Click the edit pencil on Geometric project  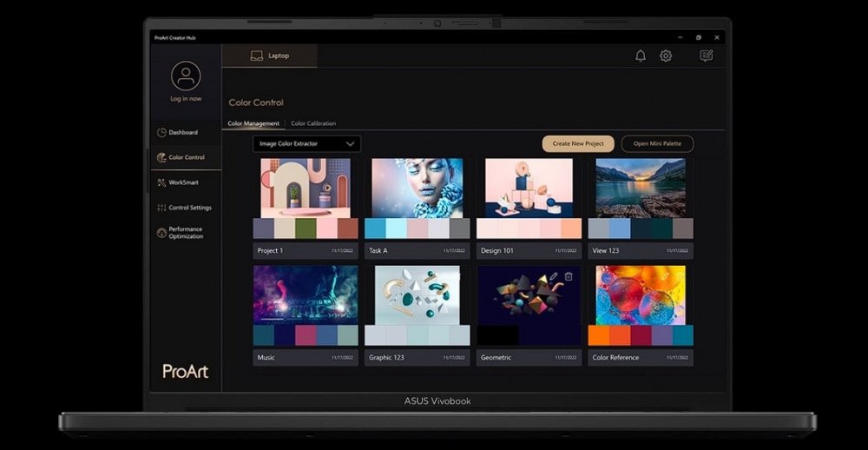coord(553,276)
